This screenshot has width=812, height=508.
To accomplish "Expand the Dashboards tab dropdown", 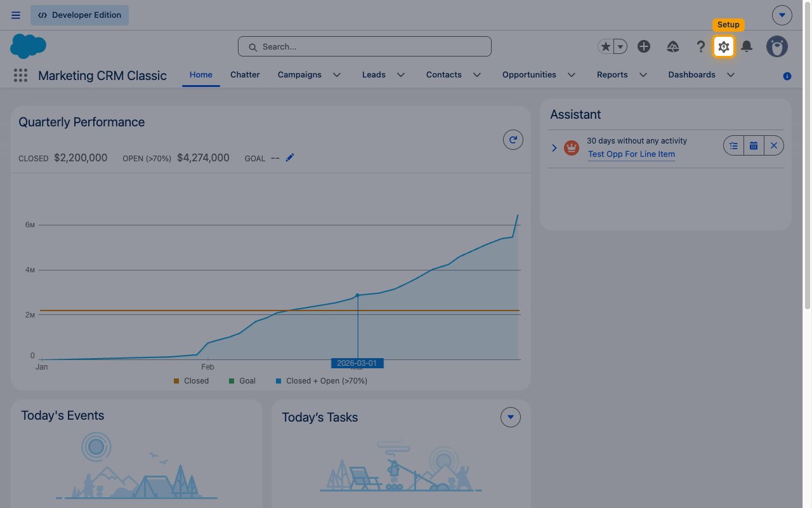I will click(x=731, y=75).
